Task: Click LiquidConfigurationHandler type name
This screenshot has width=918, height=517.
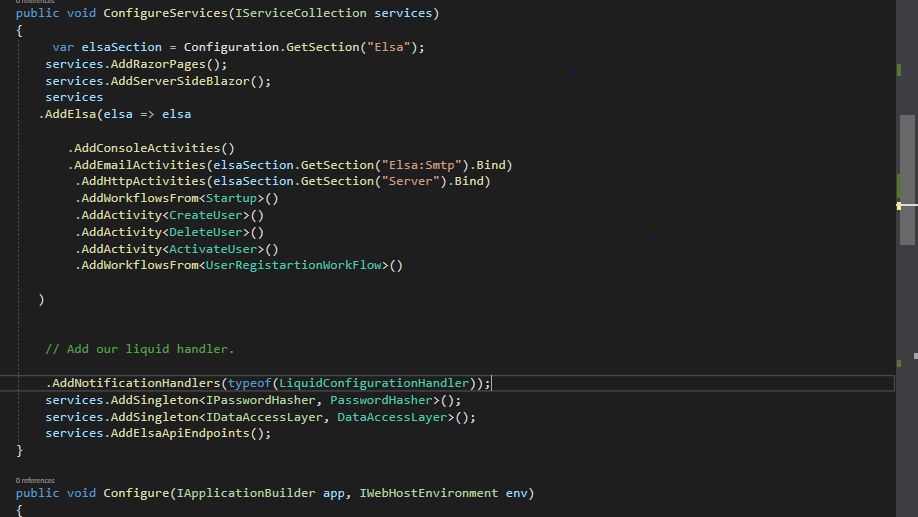Action: 374,383
